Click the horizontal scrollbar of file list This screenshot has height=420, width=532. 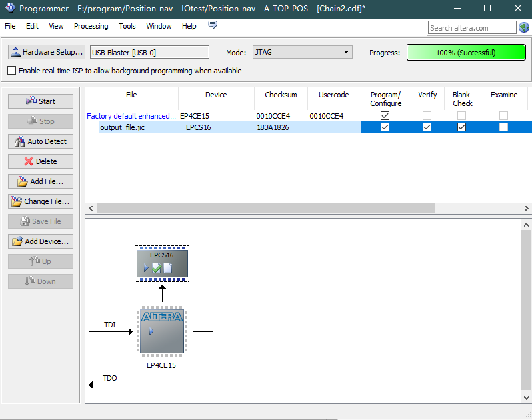[267, 209]
